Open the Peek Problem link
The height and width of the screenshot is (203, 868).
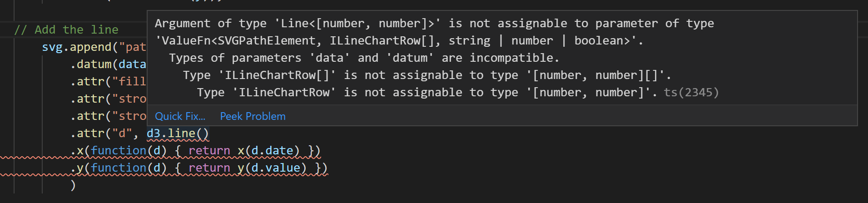coord(253,116)
